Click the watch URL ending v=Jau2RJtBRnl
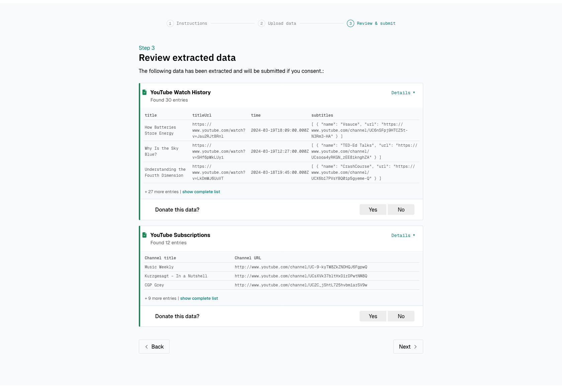 point(219,130)
